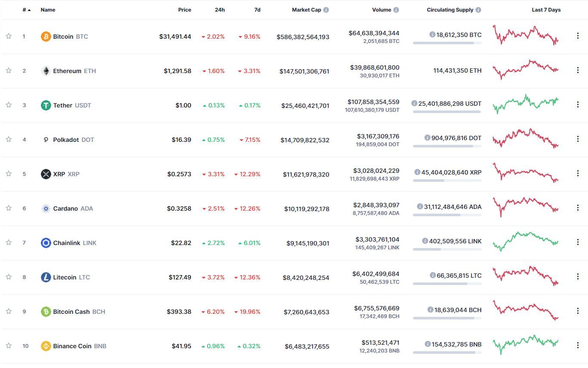The image size is (588, 368).
Task: Mark XRP as favorite with the star
Action: pos(9,174)
